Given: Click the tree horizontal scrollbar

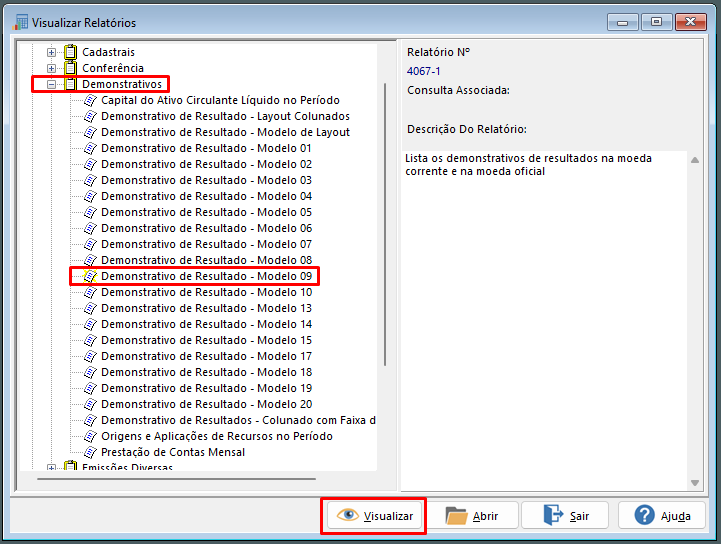Looking at the screenshot, I should pyautogui.click(x=177, y=479).
